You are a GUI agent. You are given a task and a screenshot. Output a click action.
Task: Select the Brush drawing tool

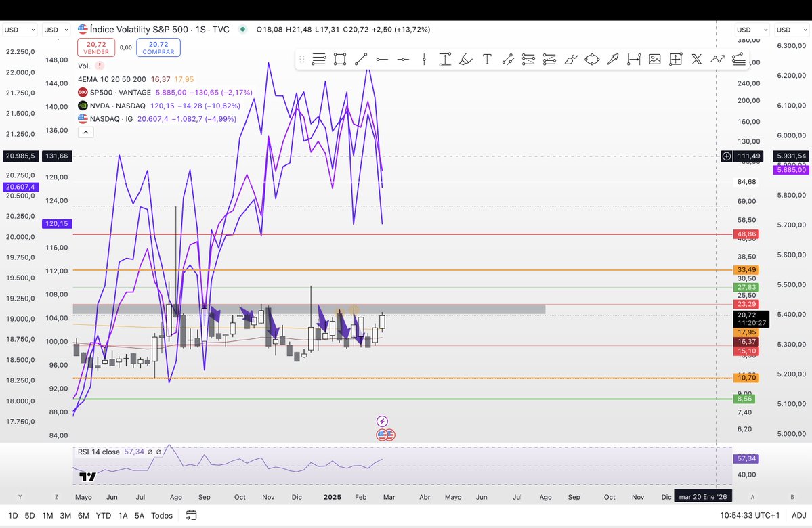point(571,60)
